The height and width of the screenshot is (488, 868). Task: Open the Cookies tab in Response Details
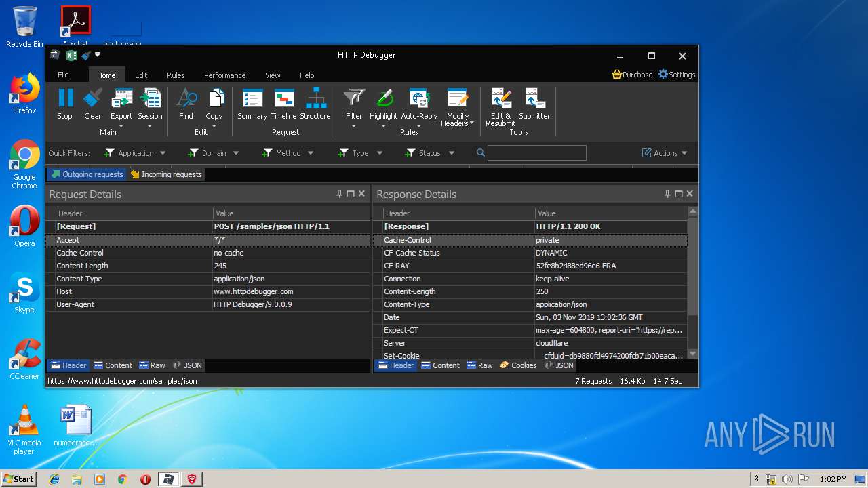point(518,365)
